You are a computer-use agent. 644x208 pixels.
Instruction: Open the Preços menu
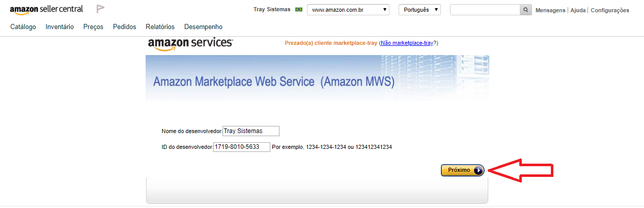[93, 27]
